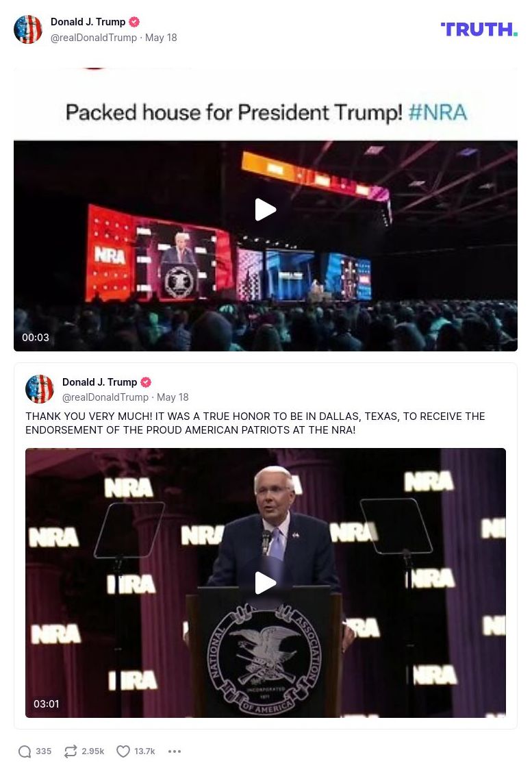Open the quoted post's THANK YOU text
Screen dimensions: 532x772
(255, 423)
